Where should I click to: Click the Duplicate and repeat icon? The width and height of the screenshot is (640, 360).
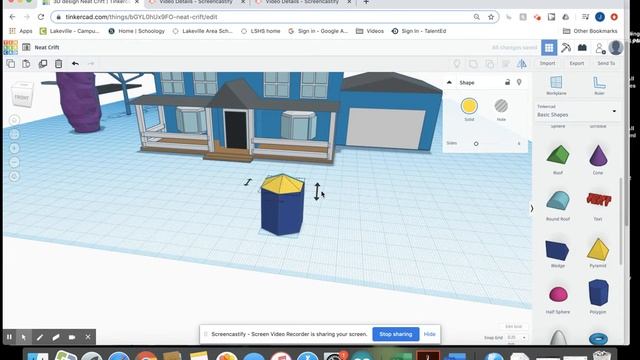42,64
